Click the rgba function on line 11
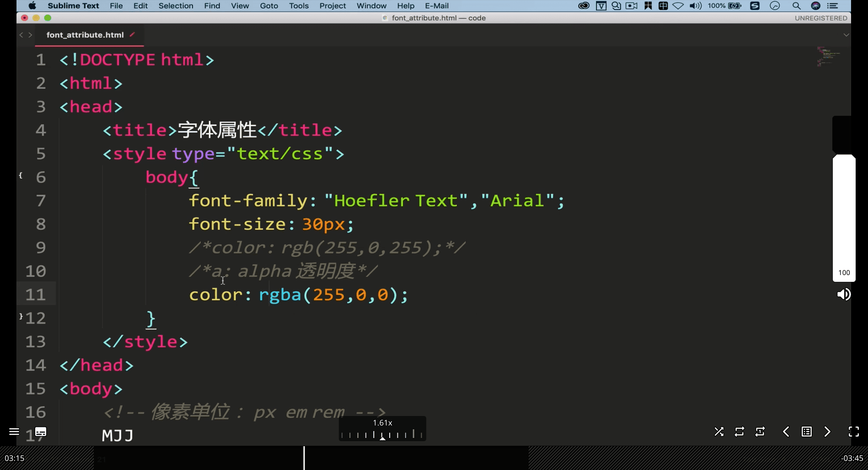The image size is (868, 470). point(280,295)
